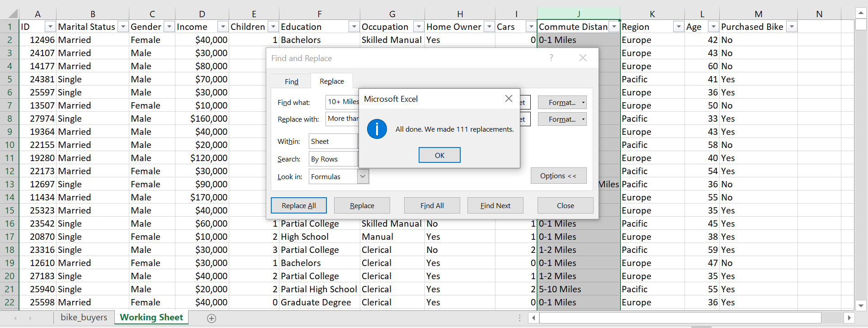Open the Purchased Bike filter arrow
The height and width of the screenshot is (328, 868).
click(792, 27)
